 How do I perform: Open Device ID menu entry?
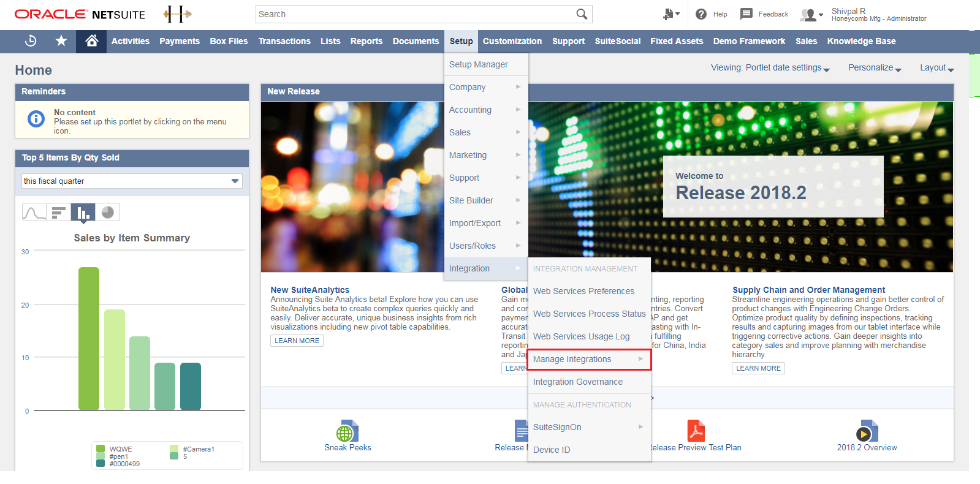[x=552, y=450]
